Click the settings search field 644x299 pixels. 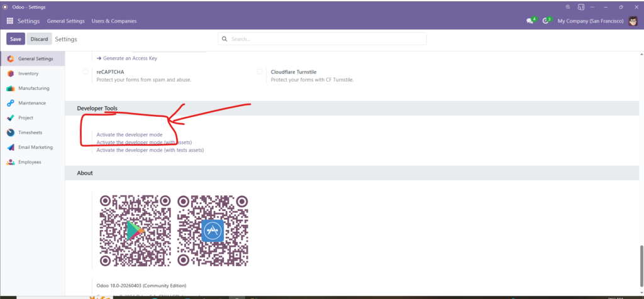coord(327,39)
